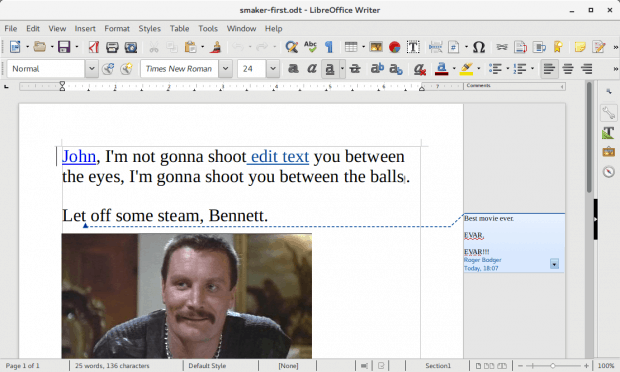Open the Insert menu
Viewport: 620px width, 372px height.
click(85, 28)
